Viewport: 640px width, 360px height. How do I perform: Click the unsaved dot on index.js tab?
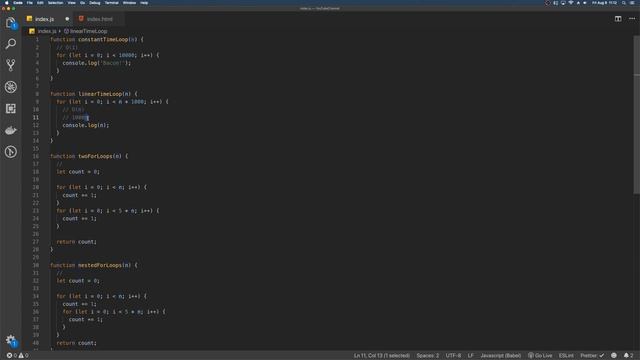(x=67, y=19)
